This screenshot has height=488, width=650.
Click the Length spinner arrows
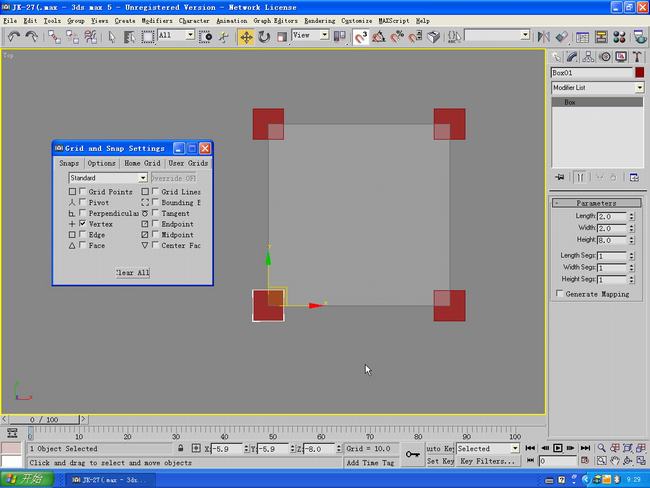[631, 216]
